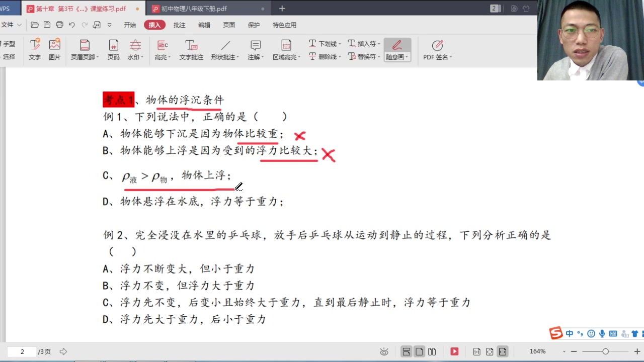Activate fit-to-width view in status bar
Image resolution: width=644 pixels, height=362 pixels.
tap(502, 351)
